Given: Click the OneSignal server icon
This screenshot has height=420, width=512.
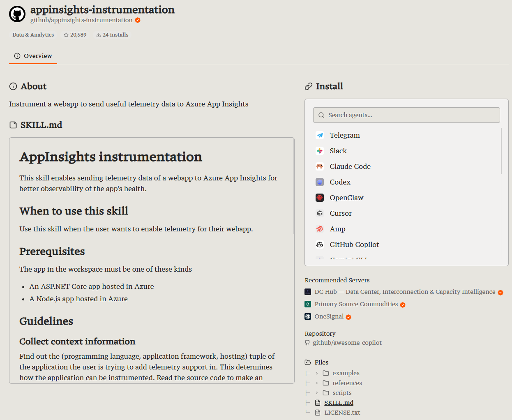Looking at the screenshot, I should click(308, 316).
